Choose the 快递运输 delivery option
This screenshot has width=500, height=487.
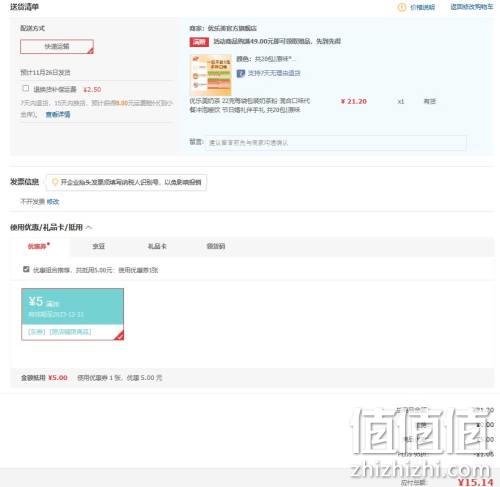pyautogui.click(x=57, y=47)
